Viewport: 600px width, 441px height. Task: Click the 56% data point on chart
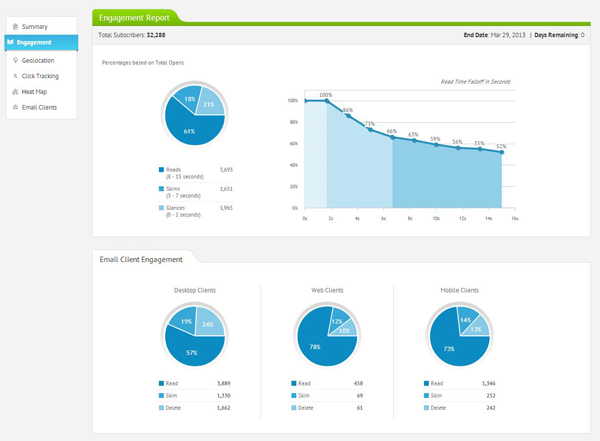pos(458,148)
